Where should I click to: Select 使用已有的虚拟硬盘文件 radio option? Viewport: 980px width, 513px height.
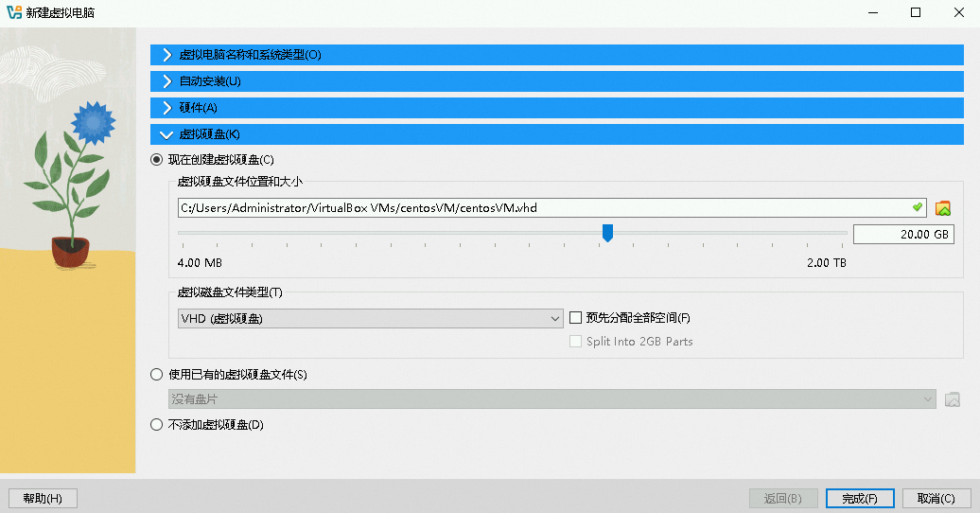[x=156, y=374]
